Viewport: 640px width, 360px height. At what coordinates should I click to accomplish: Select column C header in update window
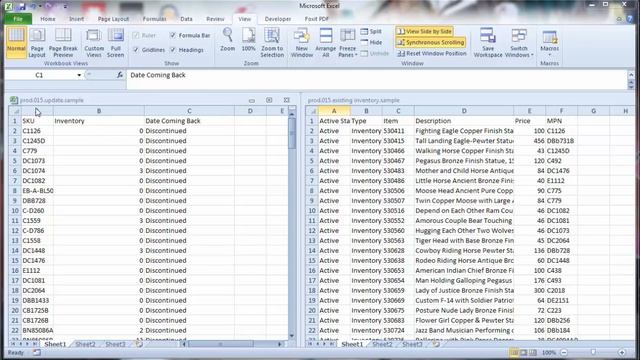[189, 111]
